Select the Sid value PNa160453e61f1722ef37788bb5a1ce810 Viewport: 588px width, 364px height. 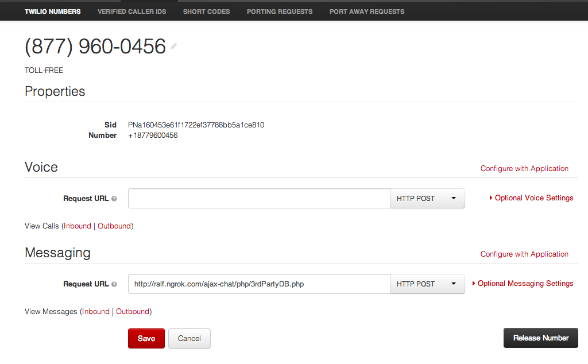coord(196,125)
